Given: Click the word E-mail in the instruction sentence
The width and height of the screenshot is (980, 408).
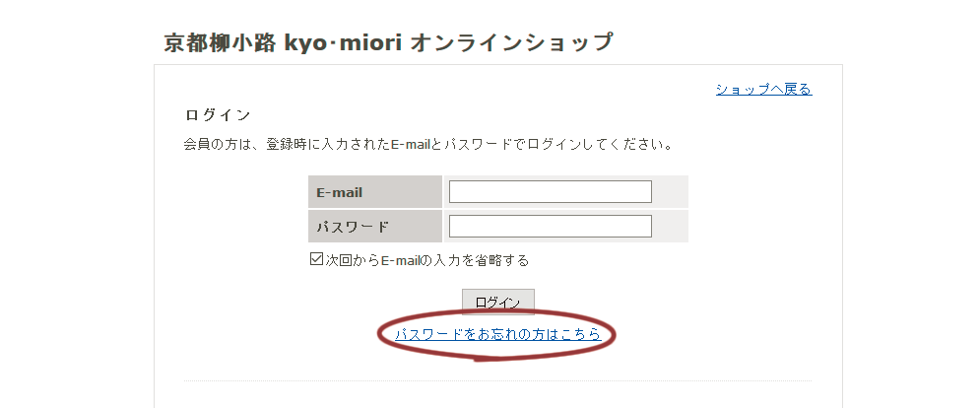Looking at the screenshot, I should 410,145.
